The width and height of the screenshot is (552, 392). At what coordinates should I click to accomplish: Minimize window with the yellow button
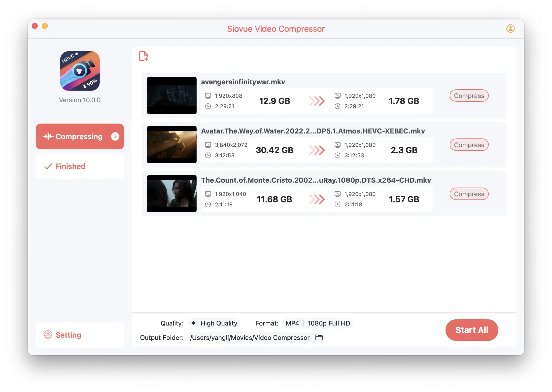pyautogui.click(x=45, y=26)
